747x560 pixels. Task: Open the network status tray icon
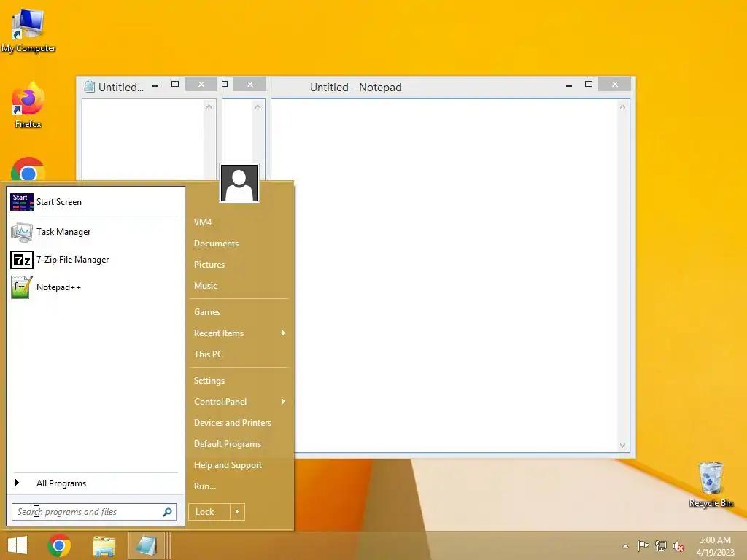point(661,545)
